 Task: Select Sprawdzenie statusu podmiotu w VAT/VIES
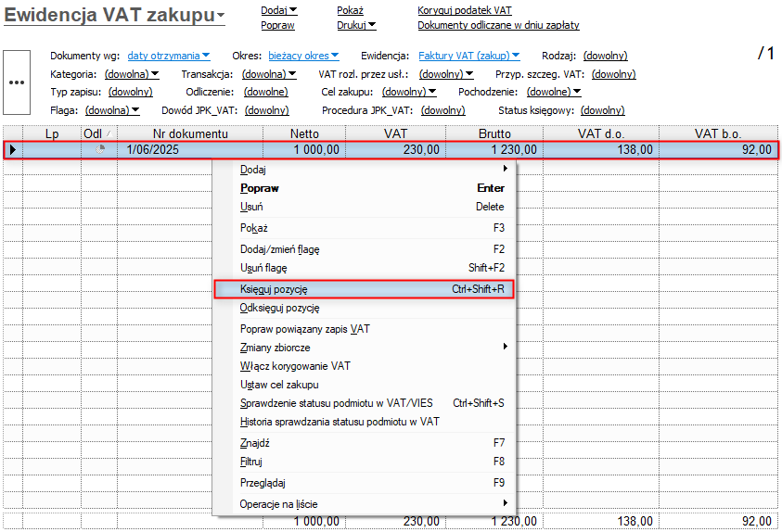[x=364, y=403]
